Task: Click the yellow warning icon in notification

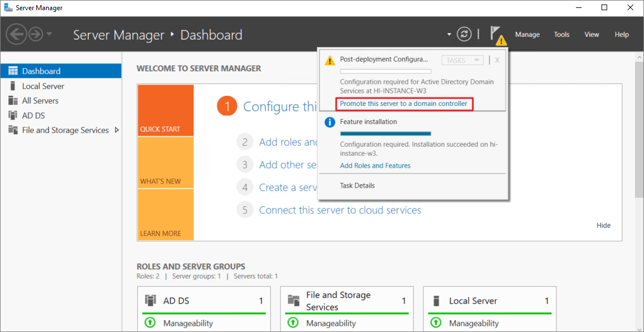Action: (x=330, y=61)
